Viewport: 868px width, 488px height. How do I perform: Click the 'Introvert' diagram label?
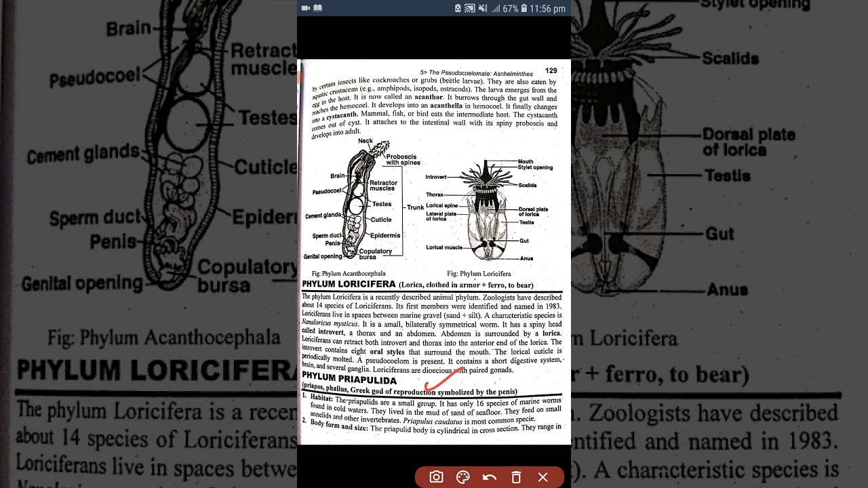[436, 177]
